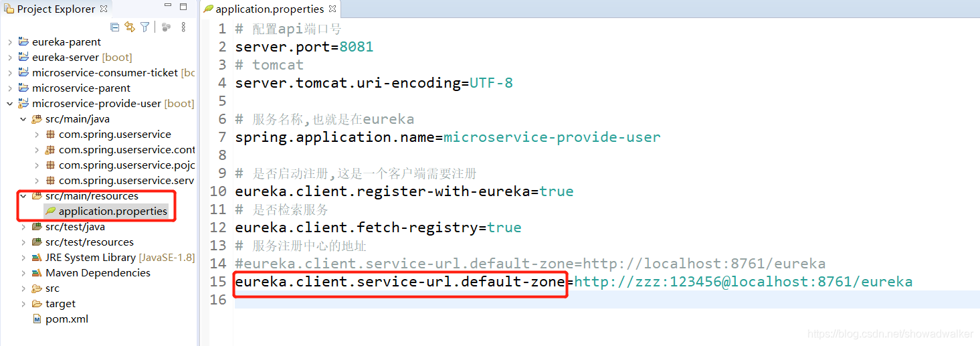Select the src/test/java tree row
The width and height of the screenshot is (980, 346).
(x=75, y=227)
